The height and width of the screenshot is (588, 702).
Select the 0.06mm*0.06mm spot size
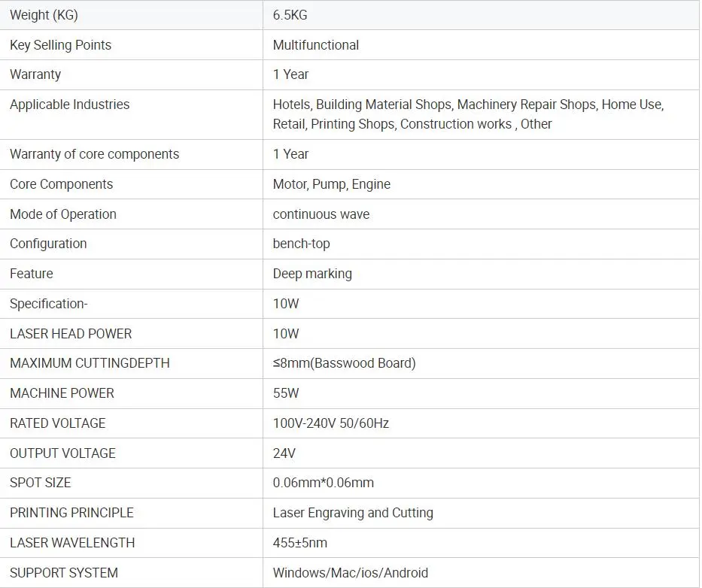coord(323,483)
